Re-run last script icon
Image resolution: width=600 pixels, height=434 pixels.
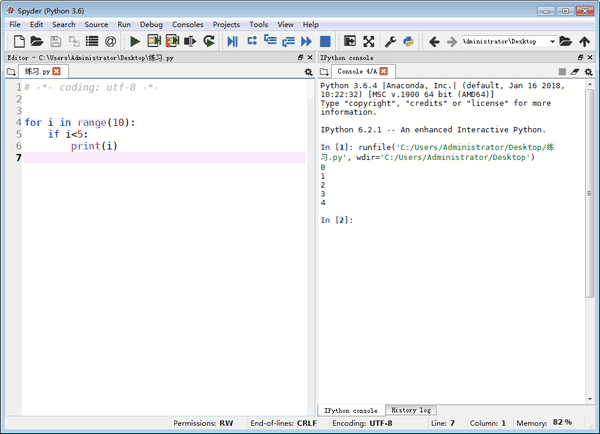coord(209,41)
